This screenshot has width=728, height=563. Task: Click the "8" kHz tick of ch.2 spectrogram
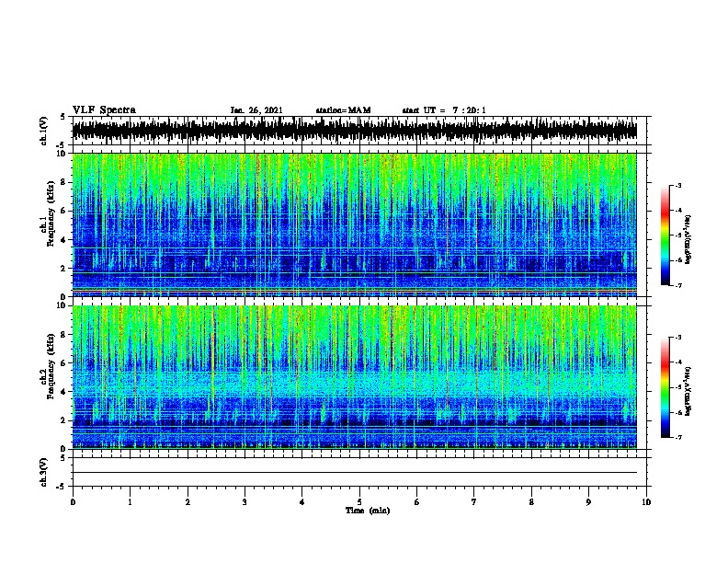pos(65,334)
